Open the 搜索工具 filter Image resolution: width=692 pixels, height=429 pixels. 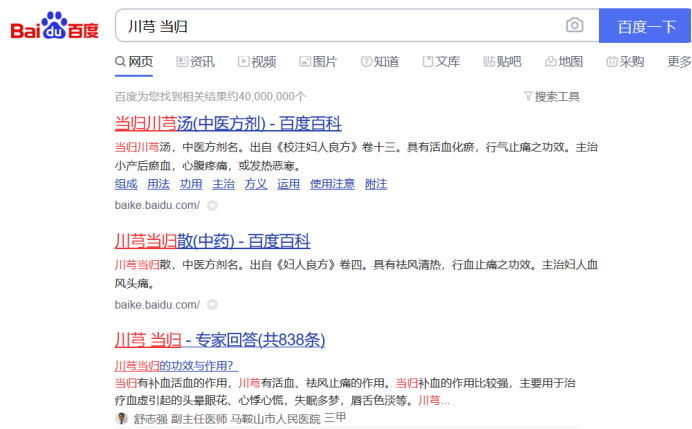(x=551, y=96)
